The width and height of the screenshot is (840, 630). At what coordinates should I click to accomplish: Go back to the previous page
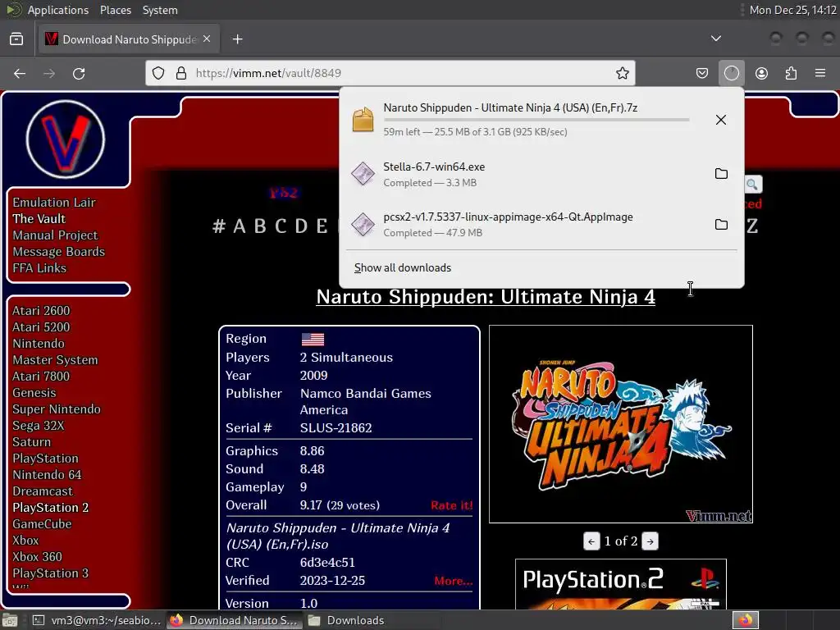coord(20,73)
